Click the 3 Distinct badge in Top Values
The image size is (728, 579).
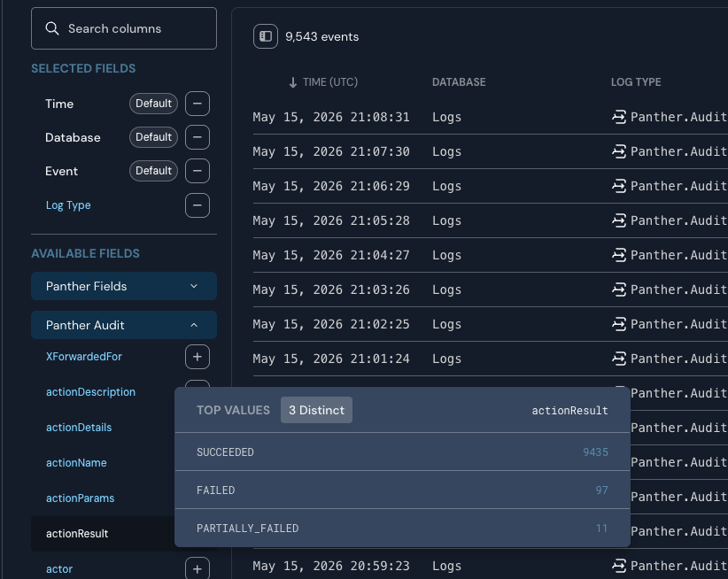coord(317,410)
